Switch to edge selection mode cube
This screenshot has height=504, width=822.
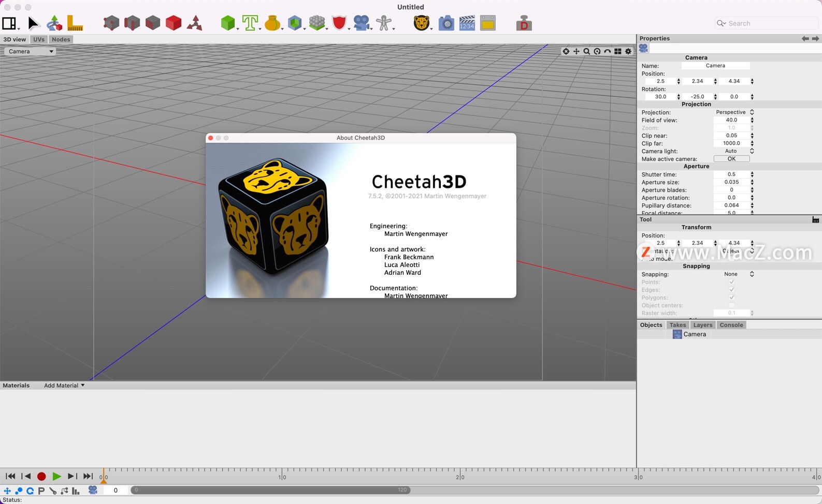tap(132, 23)
